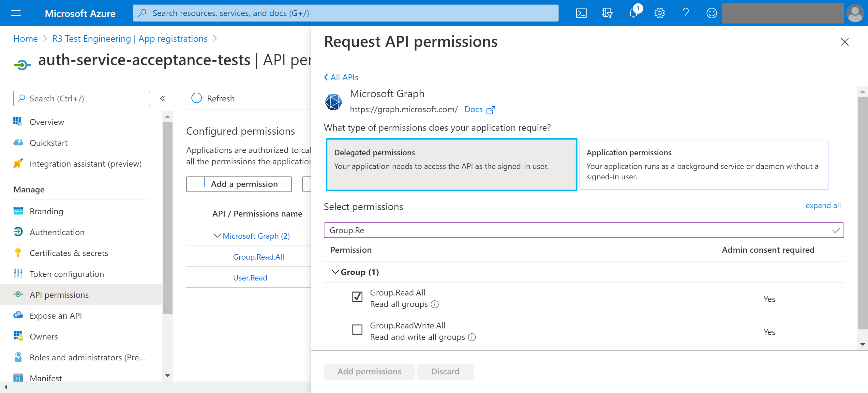Click the sidebar menu scrollbar thumb
Viewport: 868px width, 393px height.
tap(168, 218)
